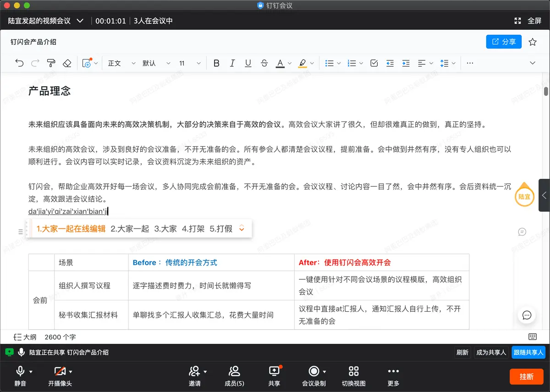This screenshot has height=392, width=550.
Task: Click the 分享 share button
Action: coord(504,41)
